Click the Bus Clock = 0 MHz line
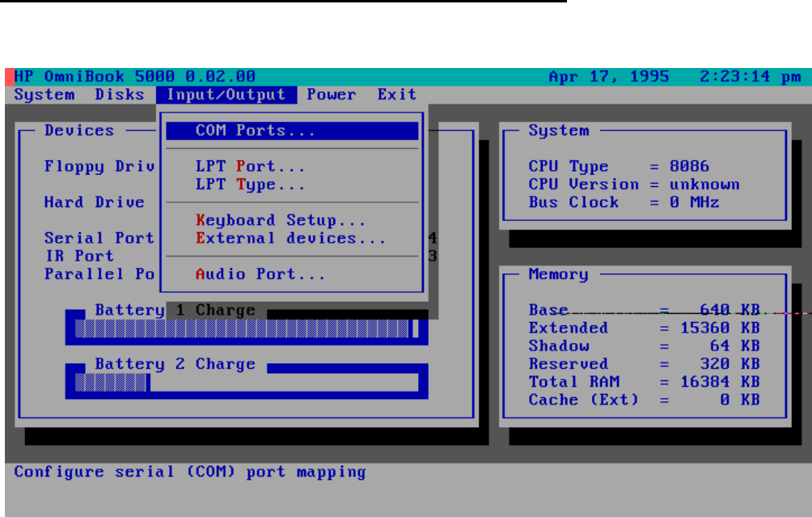 click(624, 202)
